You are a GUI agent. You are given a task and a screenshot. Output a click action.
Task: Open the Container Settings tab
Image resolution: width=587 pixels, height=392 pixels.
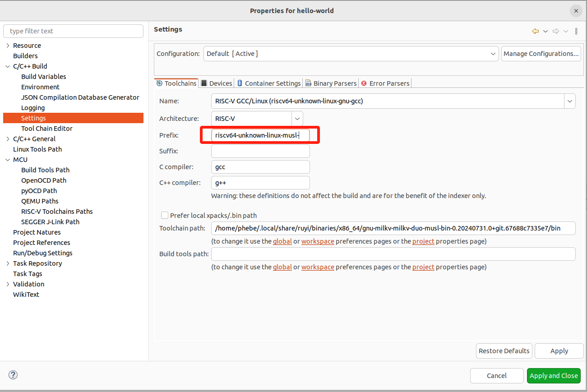click(x=269, y=83)
